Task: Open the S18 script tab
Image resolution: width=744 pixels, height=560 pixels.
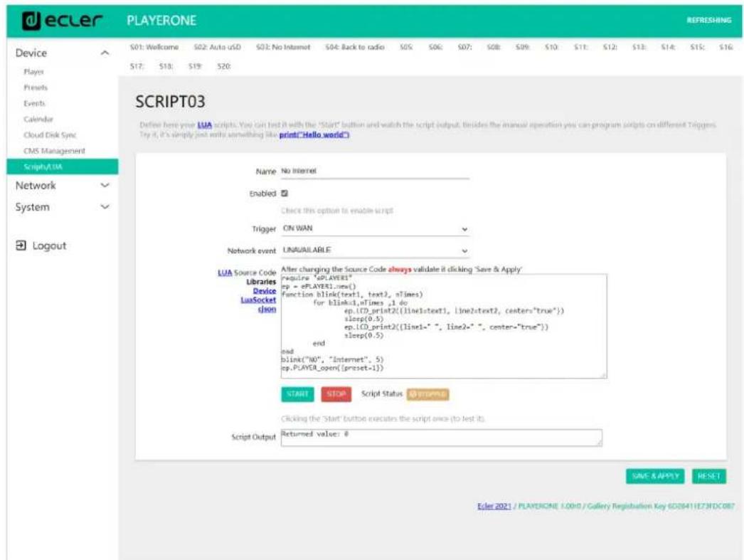Action: coord(166,66)
